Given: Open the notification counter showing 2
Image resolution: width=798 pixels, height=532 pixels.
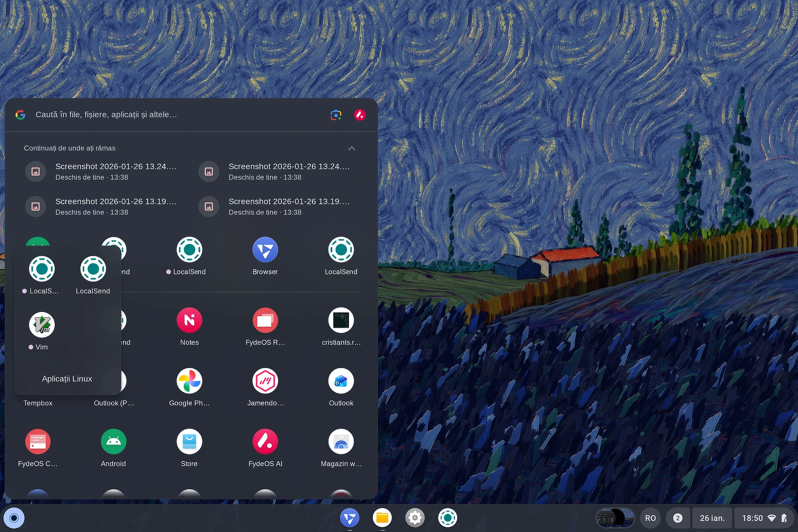Looking at the screenshot, I should coord(678,518).
